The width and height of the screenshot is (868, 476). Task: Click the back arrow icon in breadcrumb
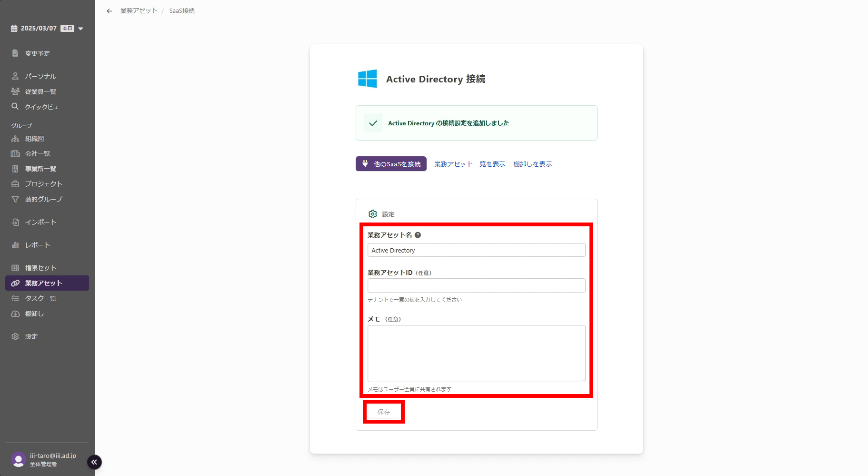coord(110,11)
